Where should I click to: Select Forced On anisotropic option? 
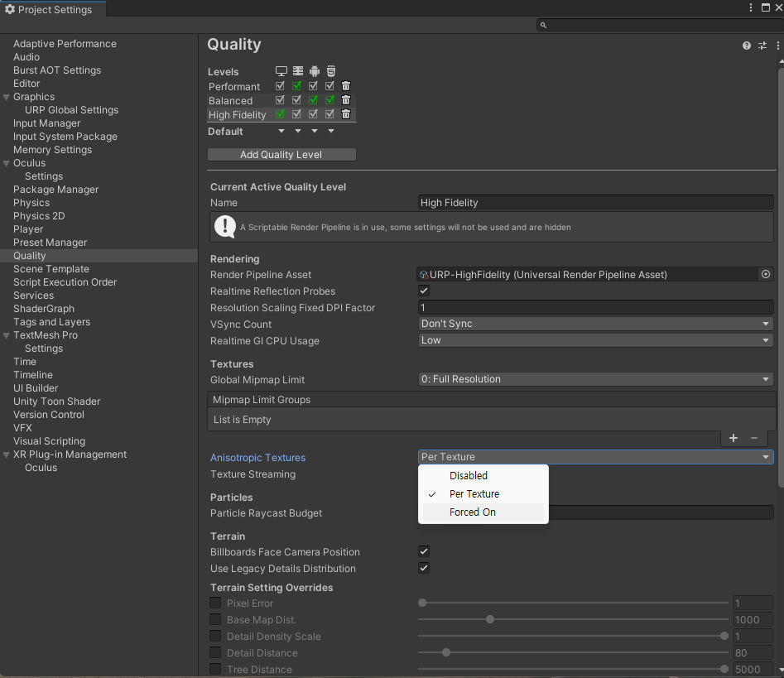483,512
